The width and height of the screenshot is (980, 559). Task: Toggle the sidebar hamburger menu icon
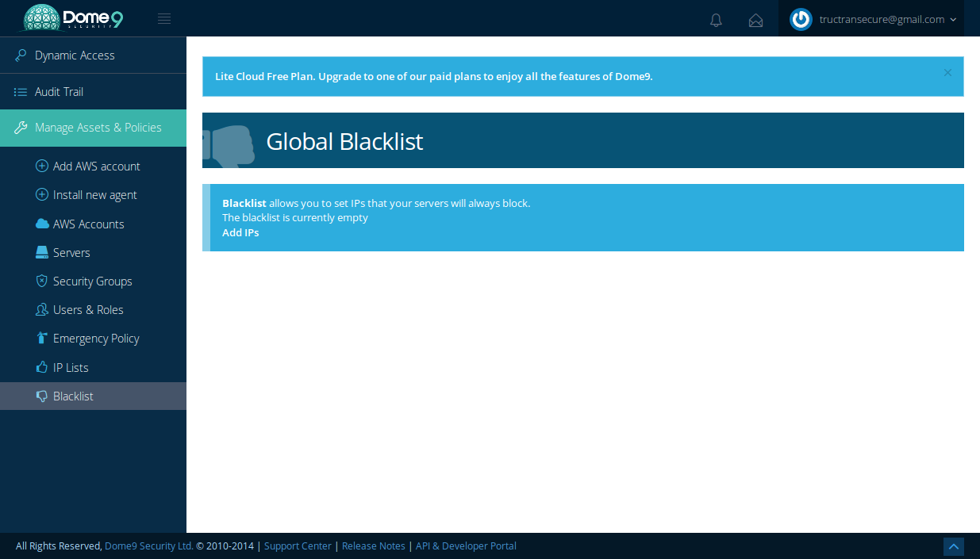(x=164, y=19)
